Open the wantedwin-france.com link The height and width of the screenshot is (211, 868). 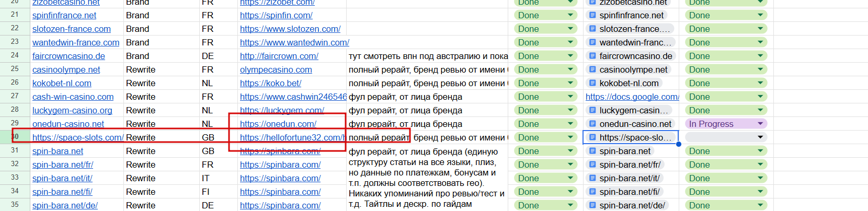76,42
